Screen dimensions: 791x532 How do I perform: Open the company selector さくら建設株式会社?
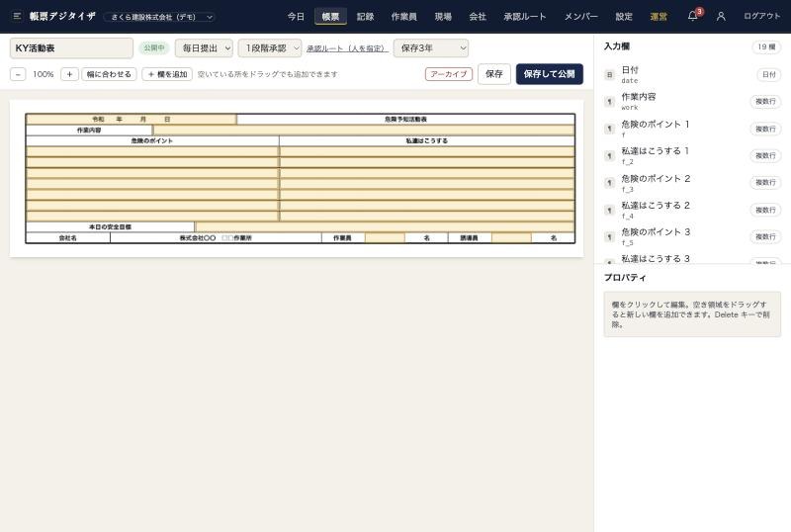(159, 17)
